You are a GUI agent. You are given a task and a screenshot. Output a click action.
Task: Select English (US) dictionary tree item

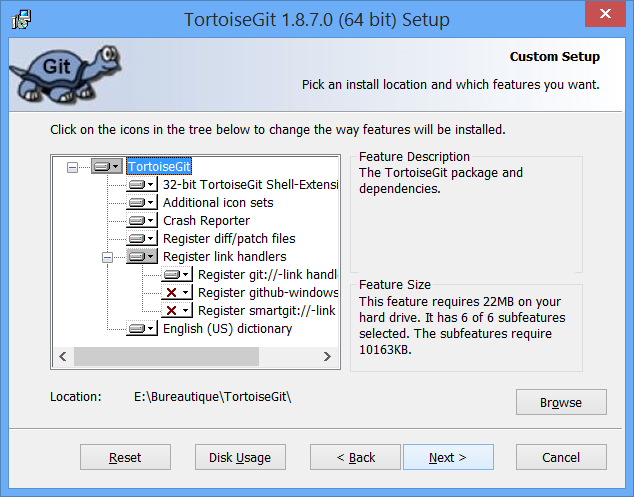(227, 328)
